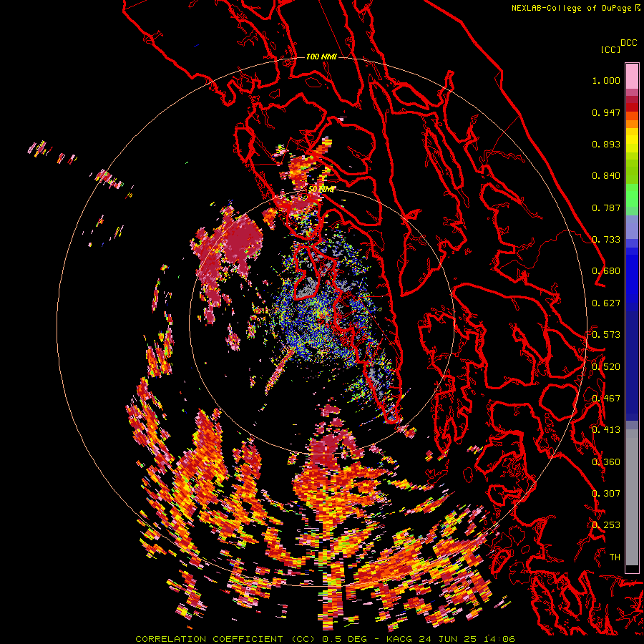Select the 0.360 legend scale value
Image resolution: width=644 pixels, height=644 pixels.
pyautogui.click(x=607, y=462)
